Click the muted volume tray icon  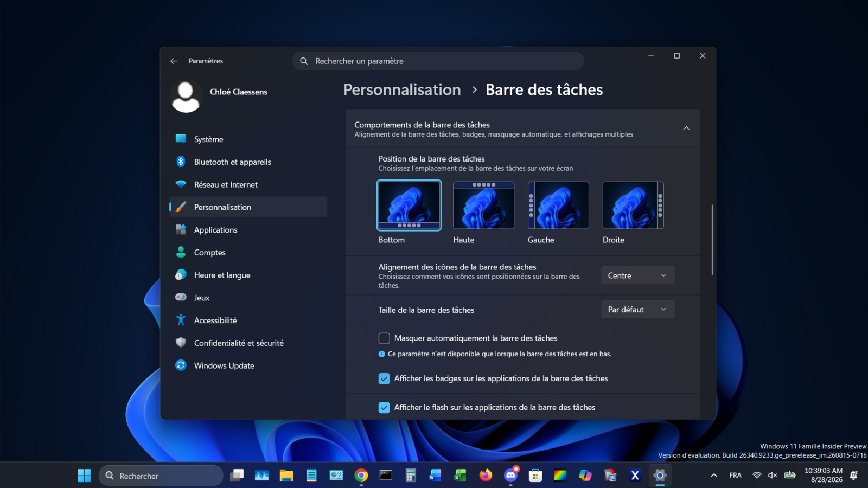click(x=773, y=476)
